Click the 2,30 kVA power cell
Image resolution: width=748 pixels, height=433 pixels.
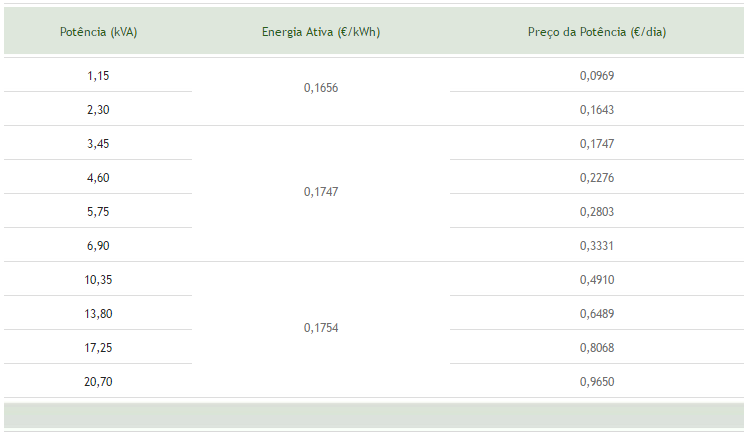(98, 109)
